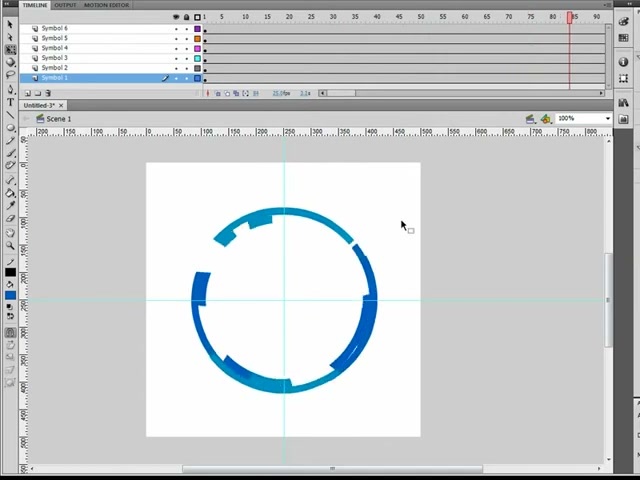The image size is (640, 480).
Task: Select the Lasso tool
Action: 10,75
